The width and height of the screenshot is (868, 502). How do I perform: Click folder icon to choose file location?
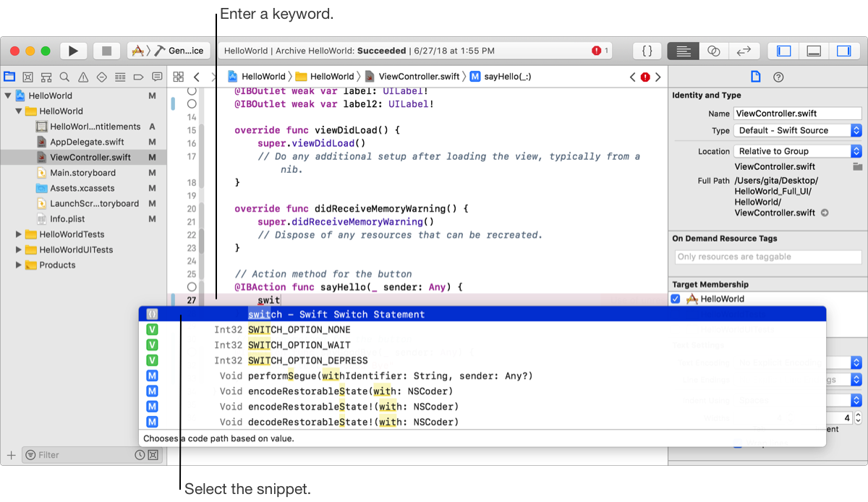pyautogui.click(x=857, y=166)
